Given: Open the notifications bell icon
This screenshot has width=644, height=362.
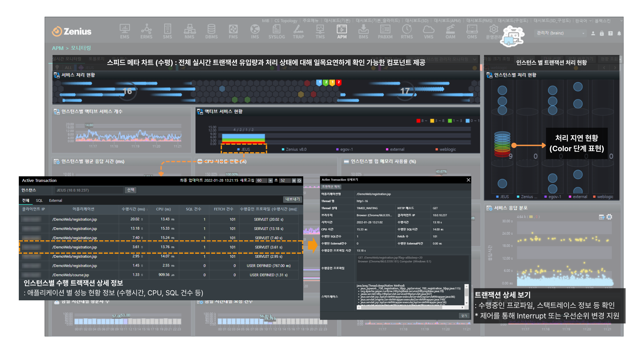Looking at the screenshot, I should click(x=619, y=33).
